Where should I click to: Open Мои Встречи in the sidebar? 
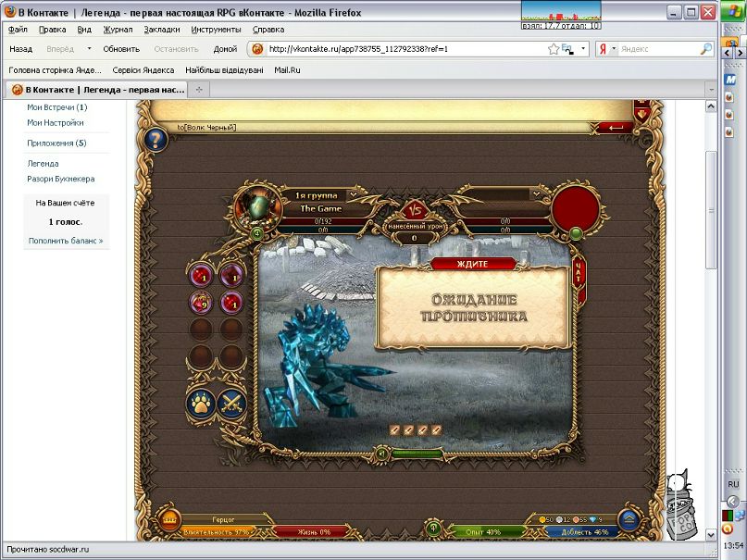pos(57,107)
